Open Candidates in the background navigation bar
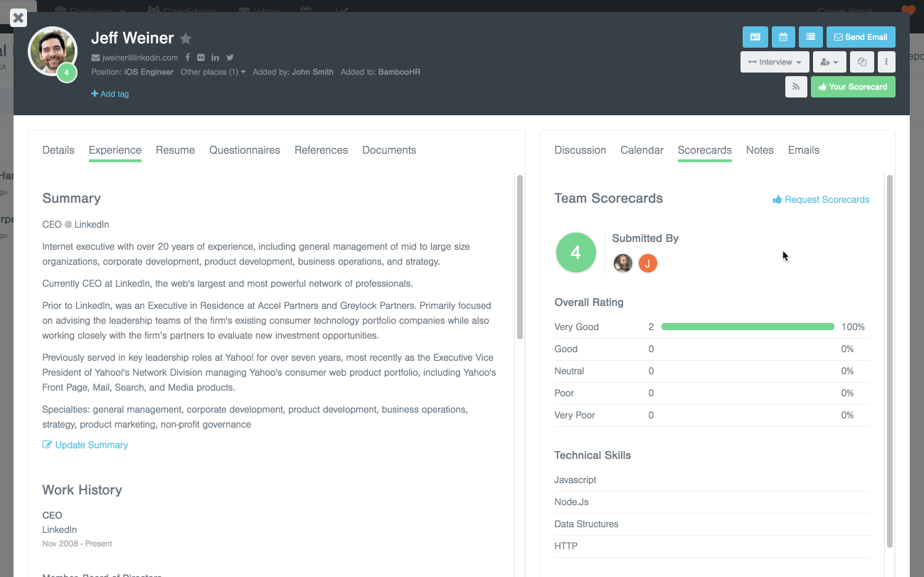 tap(182, 10)
